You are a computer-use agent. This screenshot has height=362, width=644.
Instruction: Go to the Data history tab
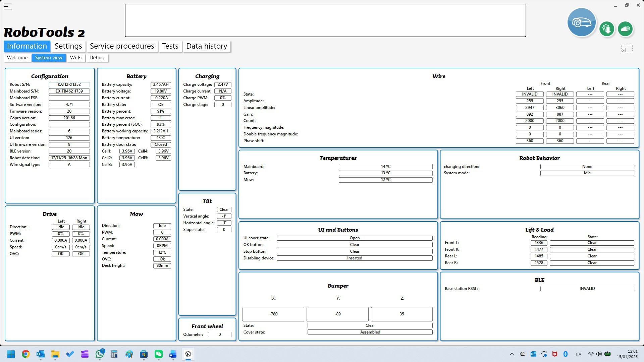tap(206, 46)
